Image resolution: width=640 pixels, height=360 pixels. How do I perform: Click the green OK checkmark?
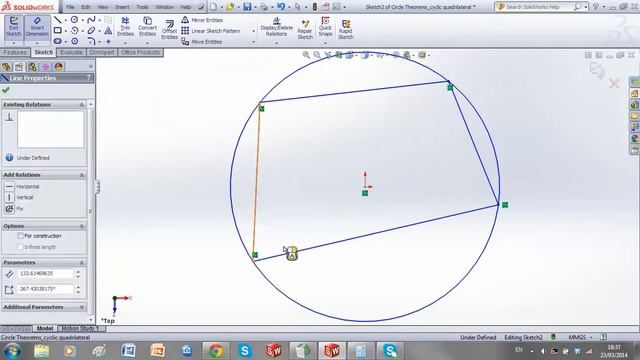coord(6,90)
